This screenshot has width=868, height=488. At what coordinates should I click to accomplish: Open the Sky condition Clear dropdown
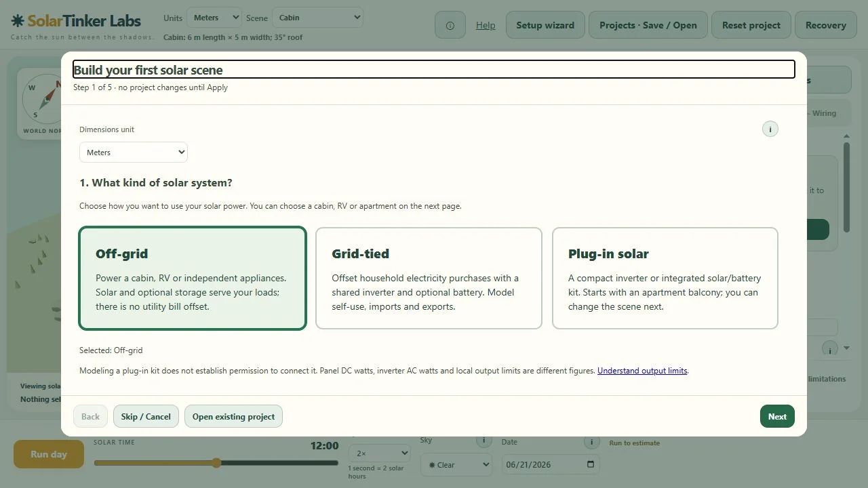point(456,464)
